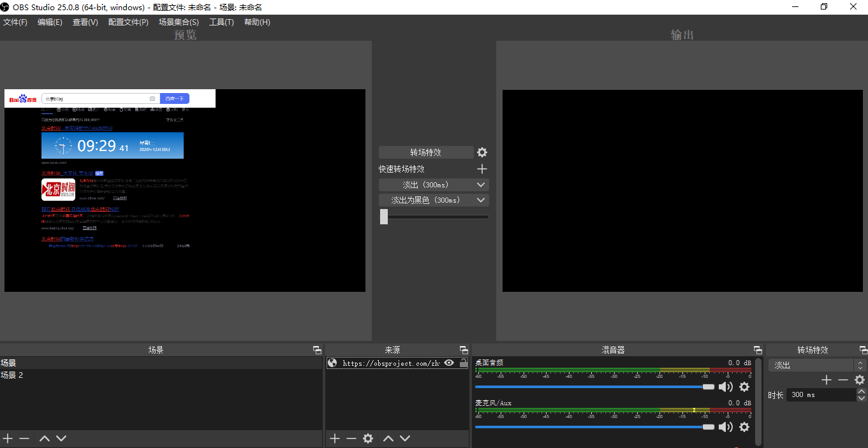Open the 工具(T) menu
Image resolution: width=868 pixels, height=448 pixels.
pos(221,22)
